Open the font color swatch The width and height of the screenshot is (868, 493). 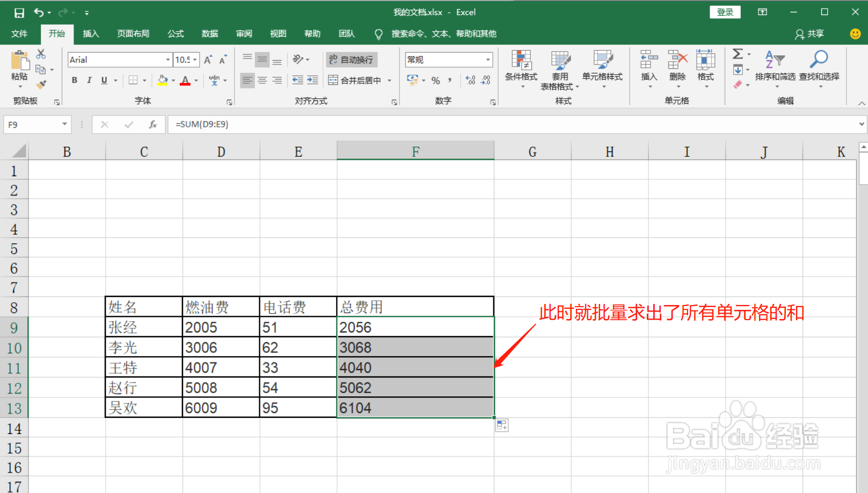[186, 80]
